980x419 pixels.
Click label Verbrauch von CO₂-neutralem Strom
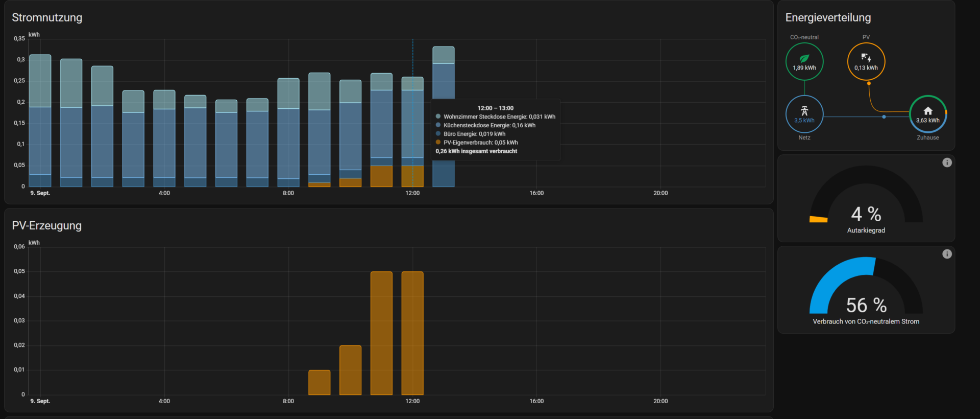(x=866, y=321)
